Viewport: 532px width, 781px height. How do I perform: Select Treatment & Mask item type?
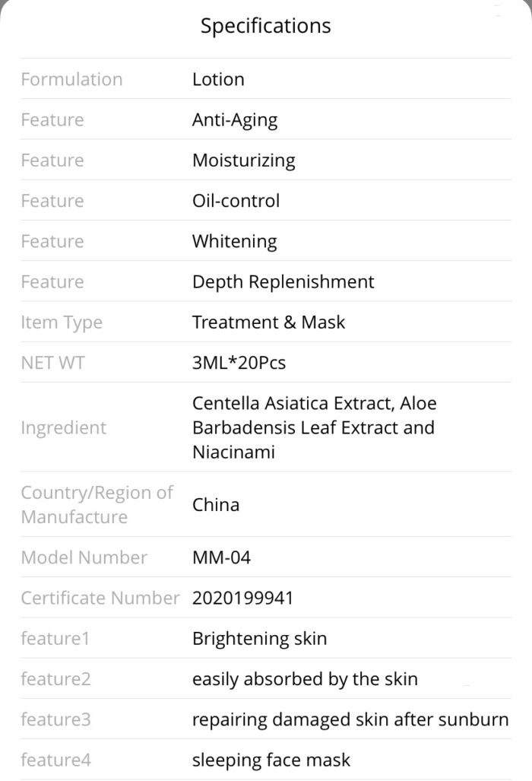(x=269, y=322)
